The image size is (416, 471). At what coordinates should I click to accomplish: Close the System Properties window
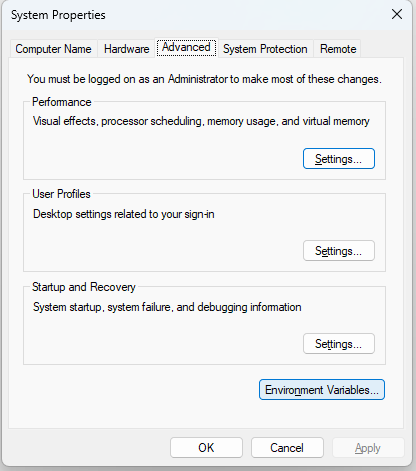pyautogui.click(x=397, y=14)
